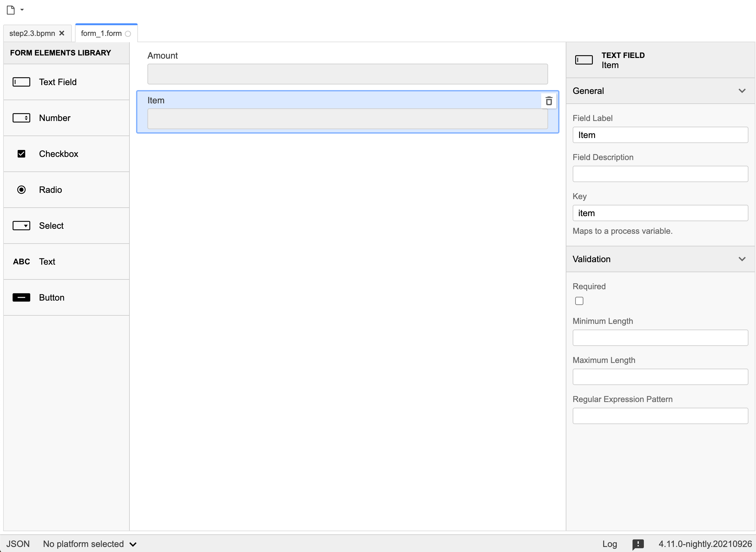Click the Text Field element icon

coord(21,82)
